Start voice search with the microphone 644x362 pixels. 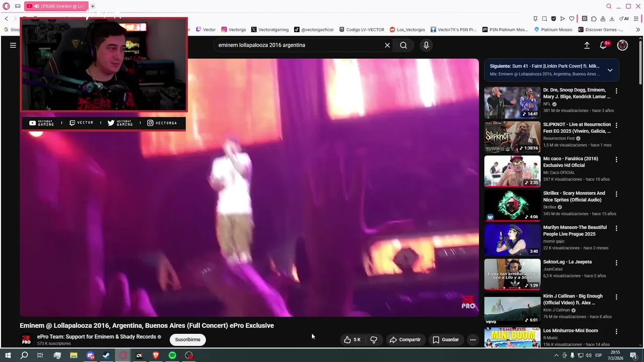pyautogui.click(x=426, y=45)
